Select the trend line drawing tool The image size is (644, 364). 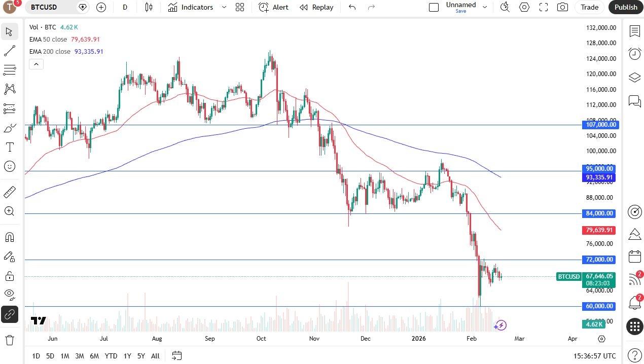[x=9, y=50]
